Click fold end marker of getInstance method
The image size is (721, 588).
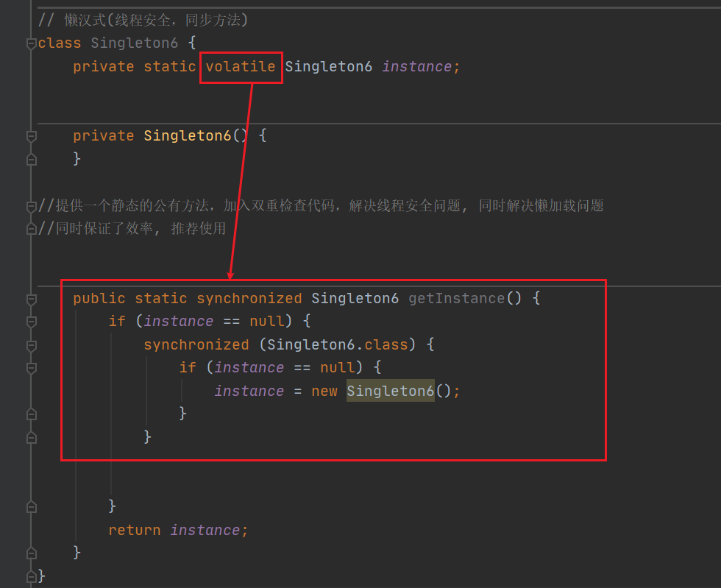coord(31,553)
